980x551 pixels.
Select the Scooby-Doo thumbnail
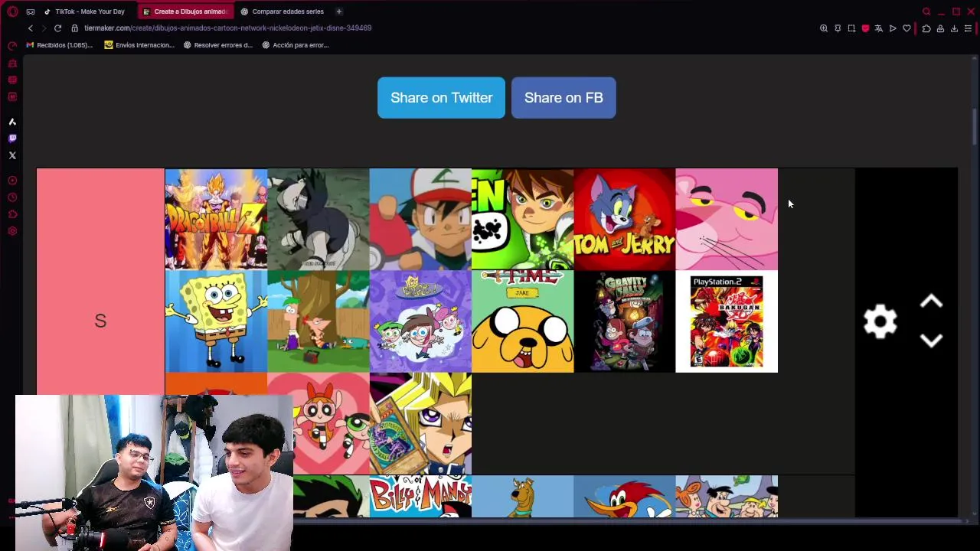pyautogui.click(x=522, y=496)
